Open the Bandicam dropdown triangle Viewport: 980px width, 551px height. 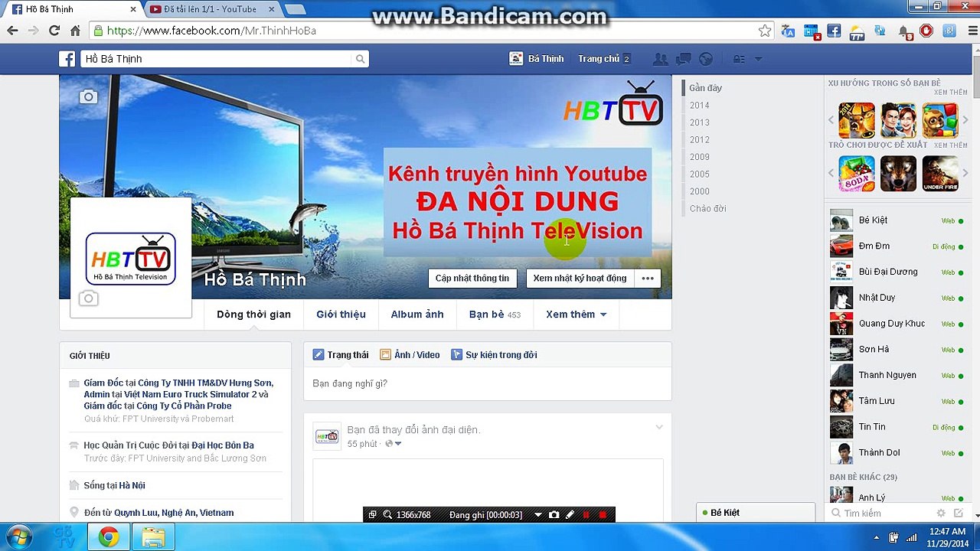click(538, 515)
